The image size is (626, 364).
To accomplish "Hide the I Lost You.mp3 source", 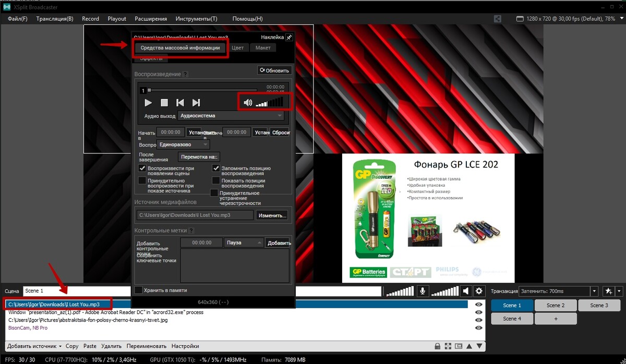I will [478, 305].
